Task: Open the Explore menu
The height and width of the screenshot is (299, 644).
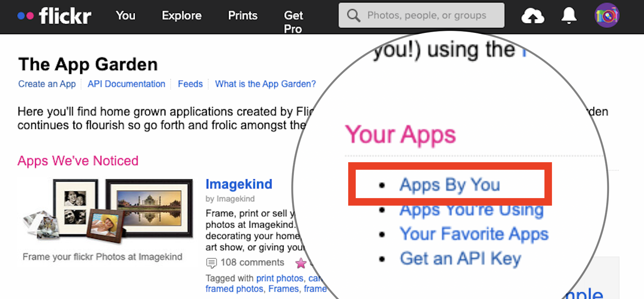Action: click(x=181, y=16)
